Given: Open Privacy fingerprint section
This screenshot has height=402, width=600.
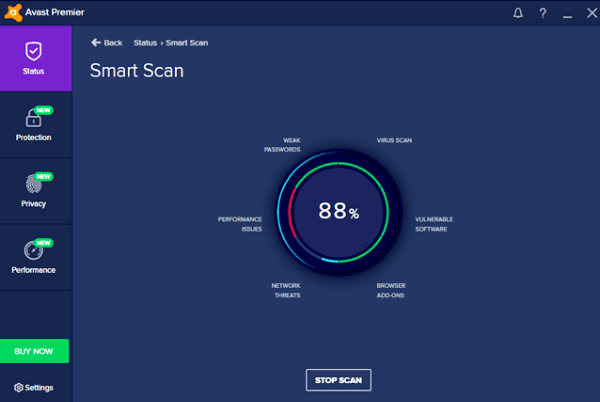Looking at the screenshot, I should pos(33,184).
